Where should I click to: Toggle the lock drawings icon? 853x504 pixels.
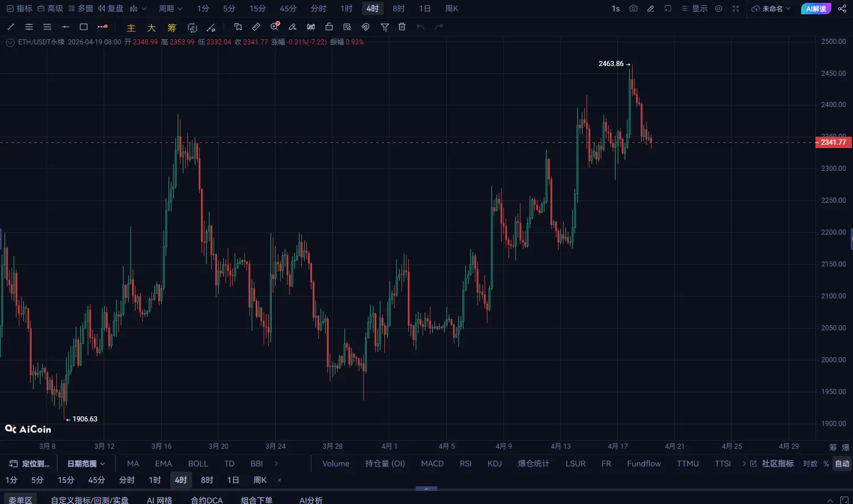(x=329, y=27)
